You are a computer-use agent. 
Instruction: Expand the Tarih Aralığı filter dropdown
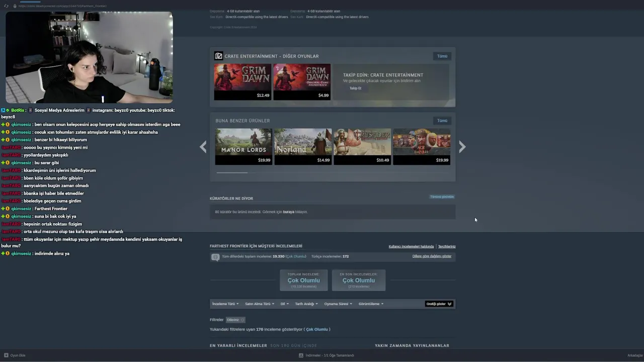coord(306,304)
